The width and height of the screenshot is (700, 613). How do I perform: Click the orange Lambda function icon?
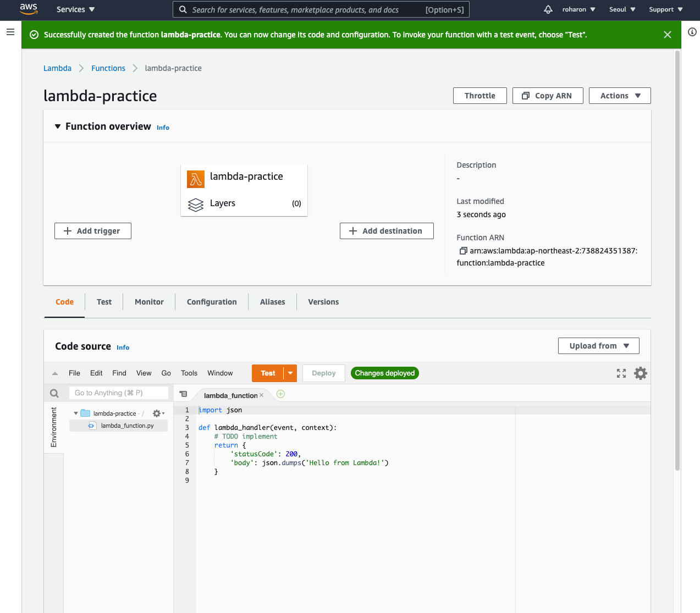pyautogui.click(x=196, y=179)
